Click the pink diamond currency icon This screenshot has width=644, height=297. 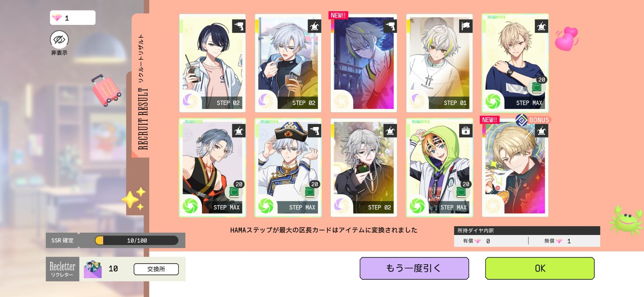tap(57, 18)
